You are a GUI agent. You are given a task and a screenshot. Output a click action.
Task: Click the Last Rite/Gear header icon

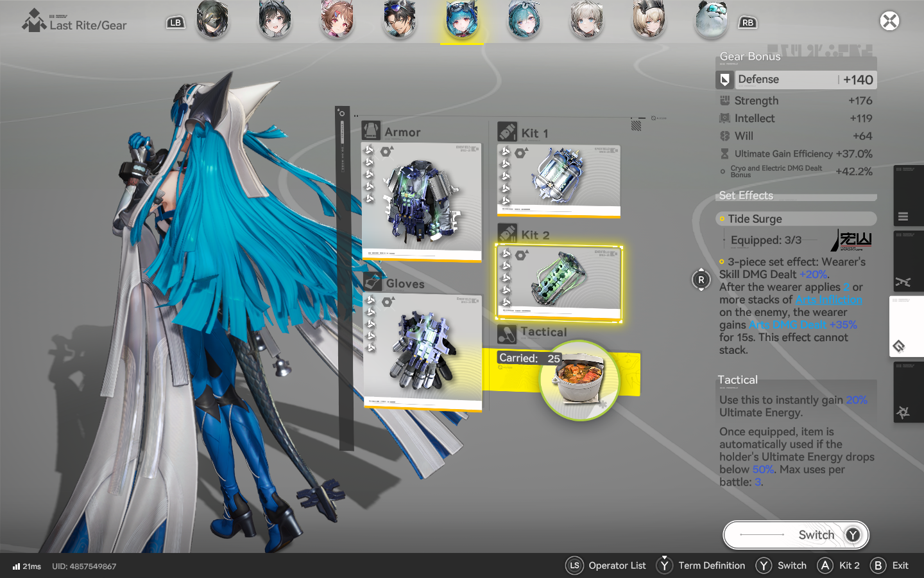click(x=34, y=21)
